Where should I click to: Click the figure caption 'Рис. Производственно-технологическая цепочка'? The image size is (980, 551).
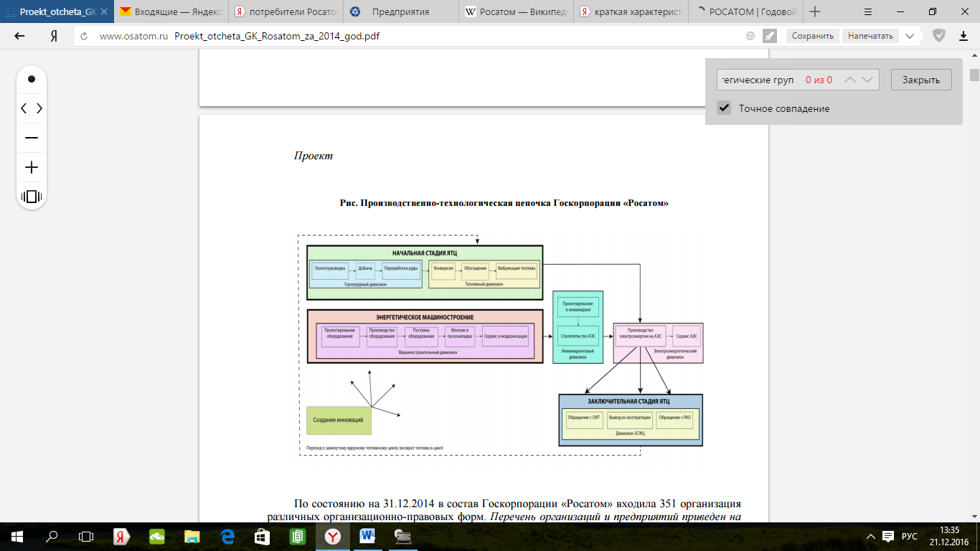click(x=504, y=203)
